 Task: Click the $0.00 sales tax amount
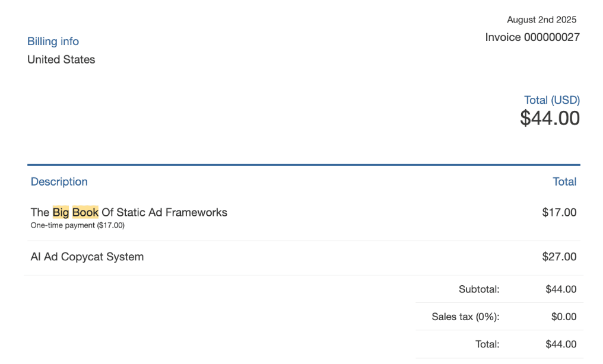click(563, 317)
